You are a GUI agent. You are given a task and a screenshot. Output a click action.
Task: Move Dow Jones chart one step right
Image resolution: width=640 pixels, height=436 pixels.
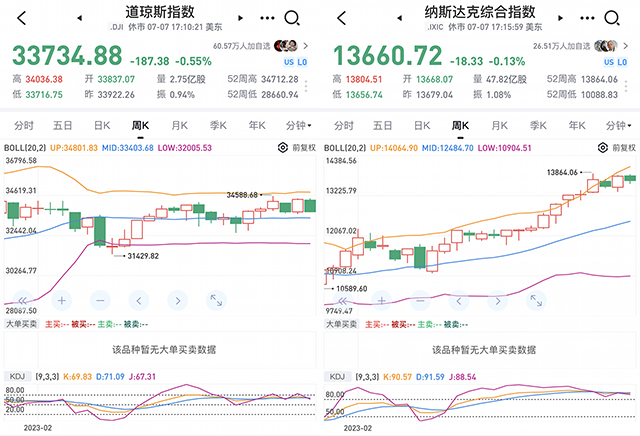pos(178,301)
